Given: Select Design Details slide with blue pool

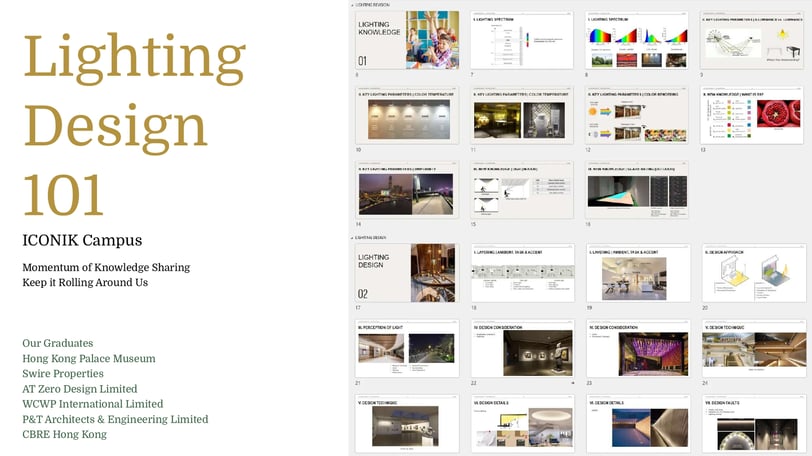Looking at the screenshot, I should pos(639,424).
